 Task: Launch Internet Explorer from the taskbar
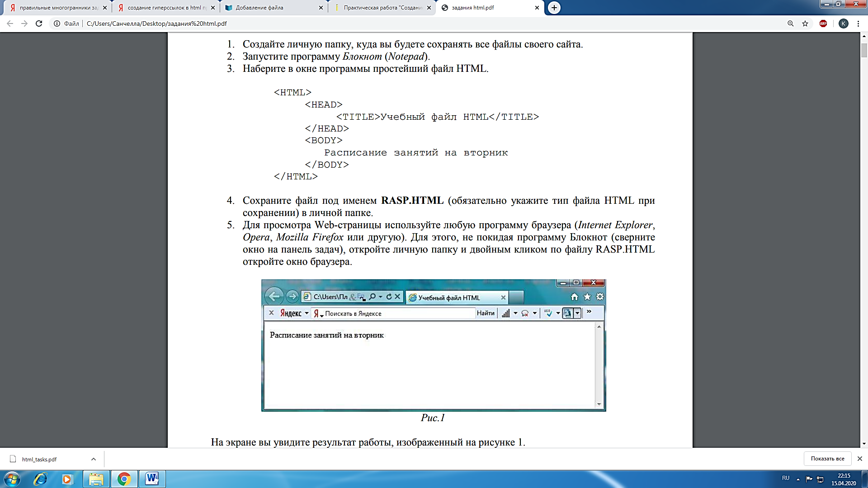click(x=40, y=479)
